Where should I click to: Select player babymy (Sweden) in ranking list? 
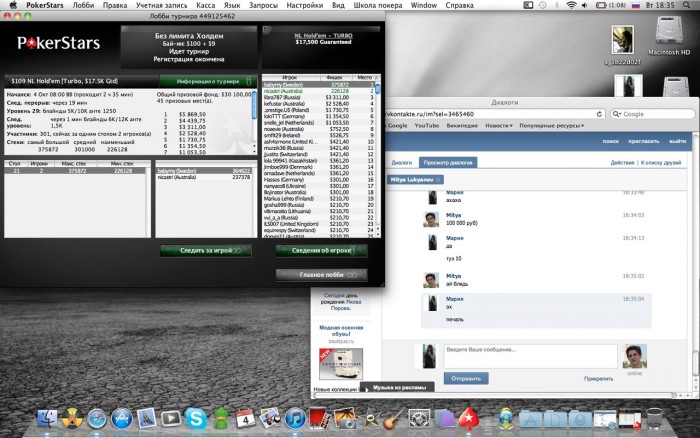tap(319, 85)
